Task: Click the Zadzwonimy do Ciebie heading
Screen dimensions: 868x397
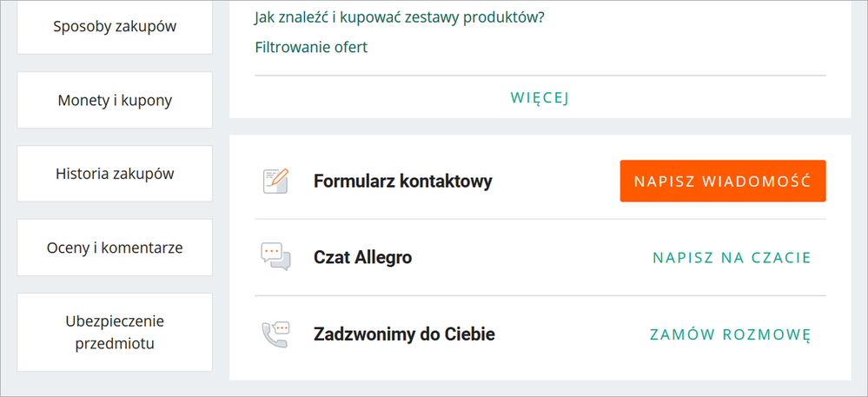Action: [x=404, y=334]
